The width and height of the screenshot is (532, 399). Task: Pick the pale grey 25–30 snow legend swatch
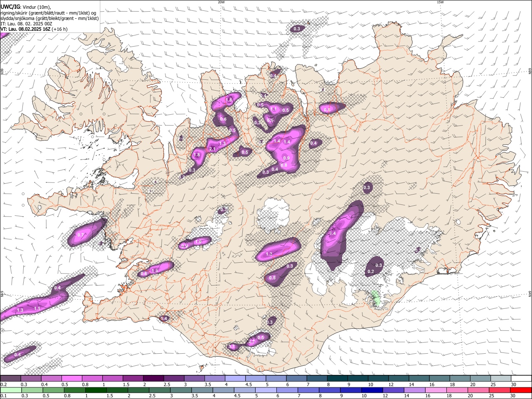click(501, 379)
